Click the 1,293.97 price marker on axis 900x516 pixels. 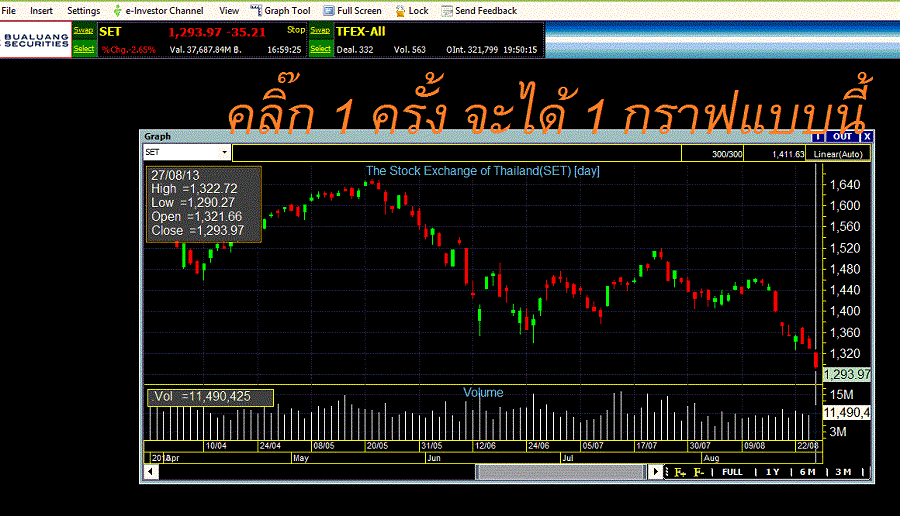[x=847, y=374]
